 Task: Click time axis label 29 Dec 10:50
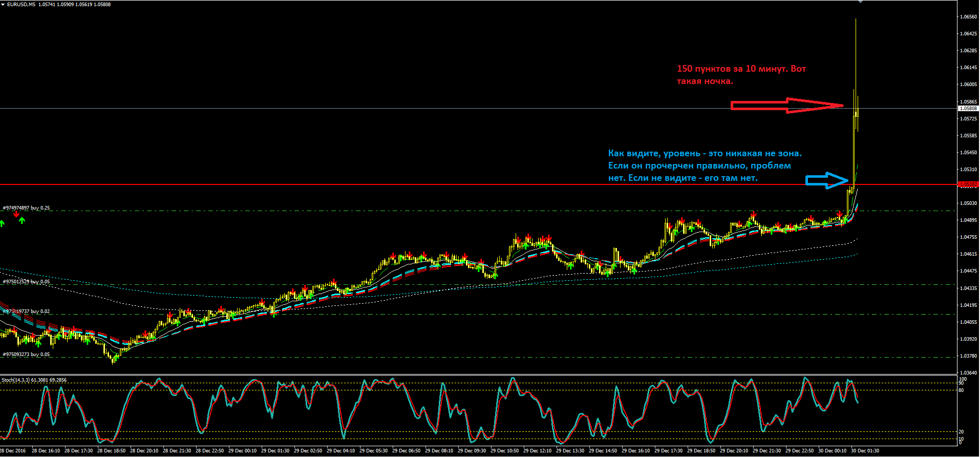click(x=505, y=451)
